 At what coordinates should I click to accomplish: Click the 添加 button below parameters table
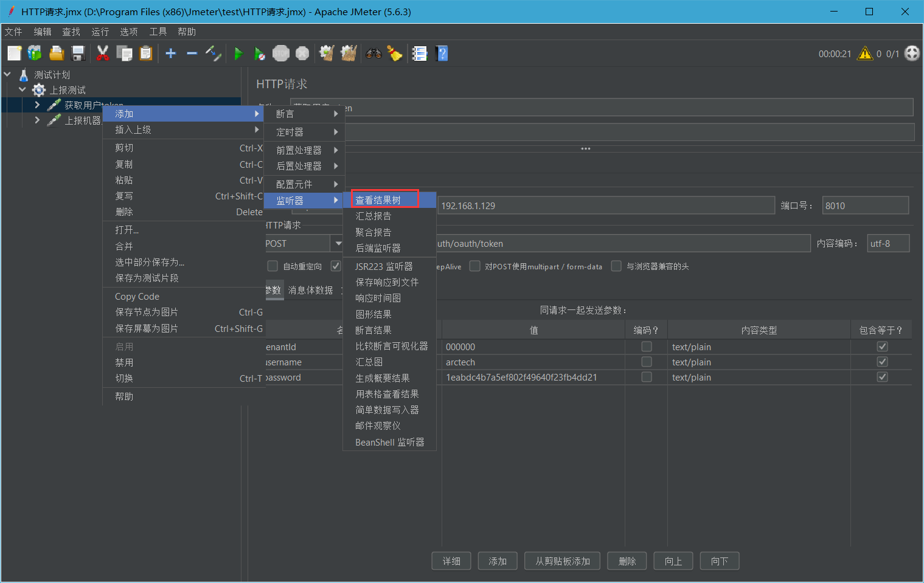pyautogui.click(x=498, y=561)
